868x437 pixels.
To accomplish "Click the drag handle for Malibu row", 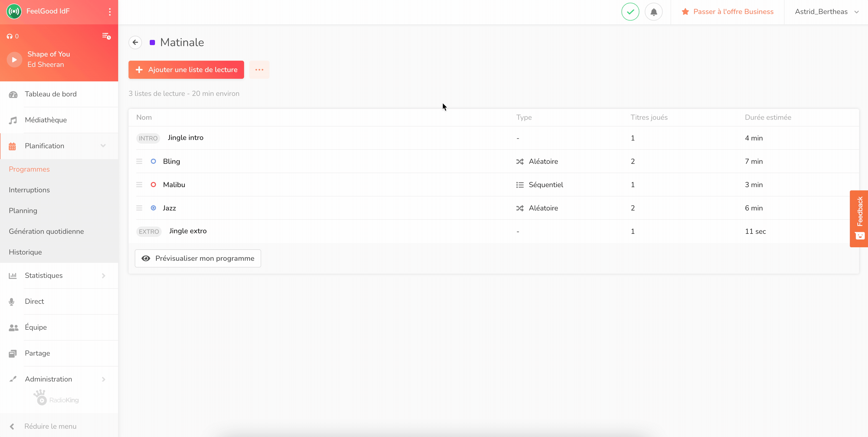I will click(139, 185).
